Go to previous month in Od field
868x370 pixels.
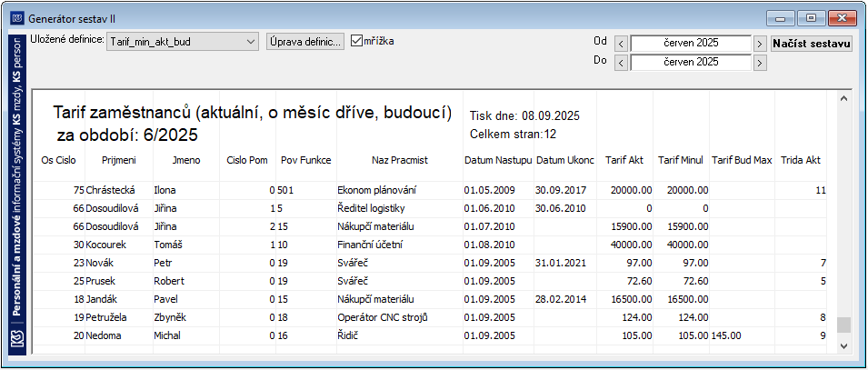click(621, 44)
